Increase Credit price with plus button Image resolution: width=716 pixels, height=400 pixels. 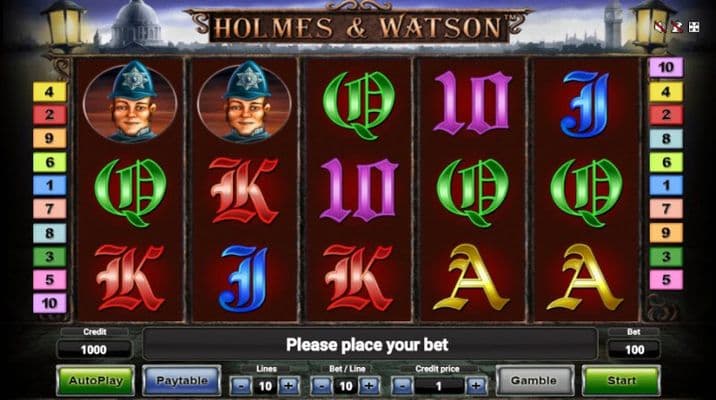[x=476, y=386]
